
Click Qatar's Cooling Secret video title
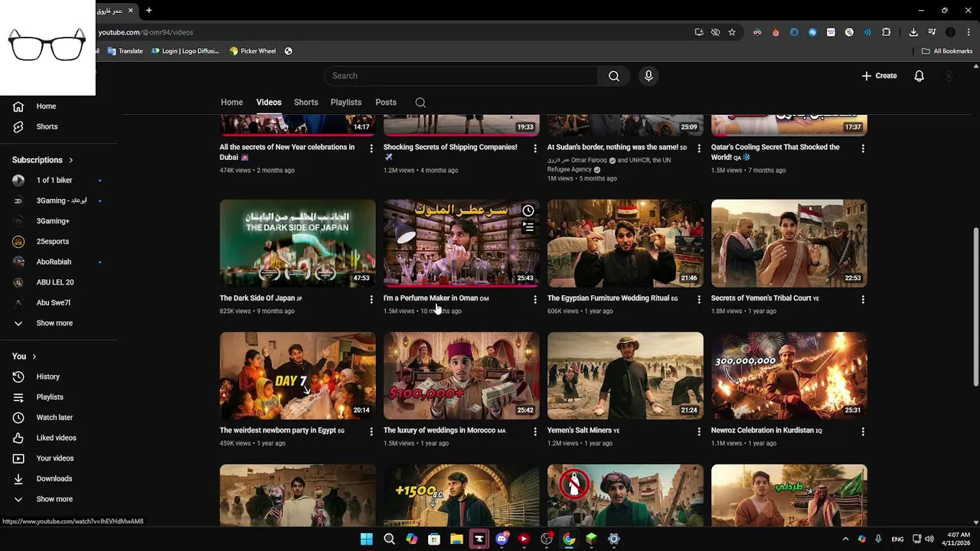(x=775, y=152)
